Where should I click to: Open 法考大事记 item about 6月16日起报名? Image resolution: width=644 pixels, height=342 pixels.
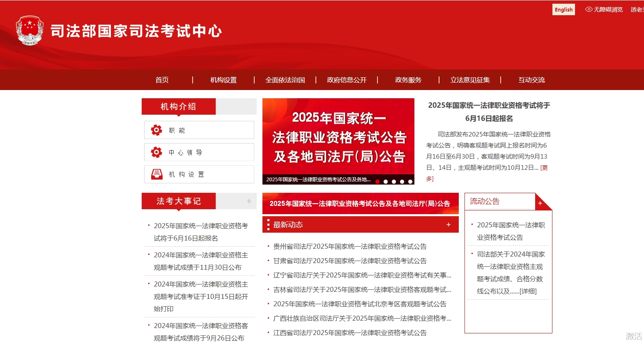click(201, 232)
